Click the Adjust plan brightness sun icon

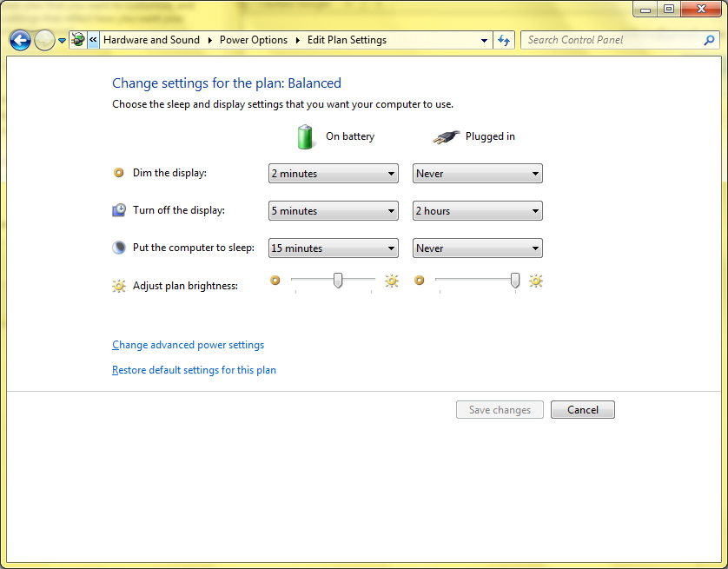(x=119, y=286)
